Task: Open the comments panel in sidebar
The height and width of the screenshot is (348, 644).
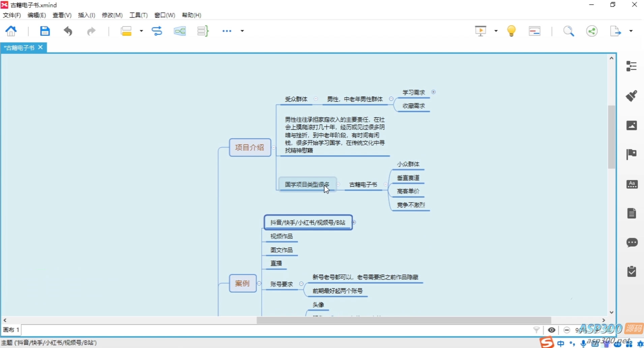Action: pos(632,243)
